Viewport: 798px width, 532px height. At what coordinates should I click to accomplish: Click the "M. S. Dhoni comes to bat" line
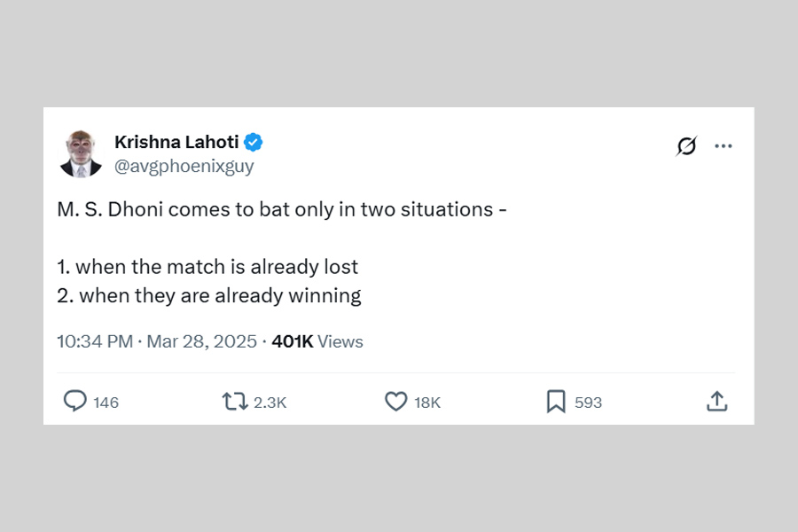point(282,210)
